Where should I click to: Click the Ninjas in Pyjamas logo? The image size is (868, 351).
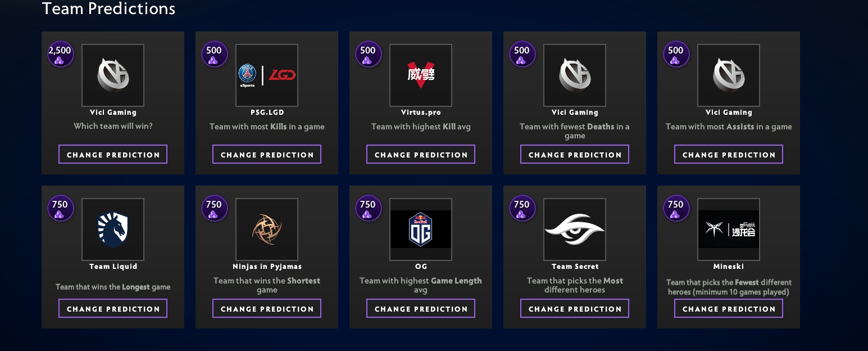(x=267, y=229)
